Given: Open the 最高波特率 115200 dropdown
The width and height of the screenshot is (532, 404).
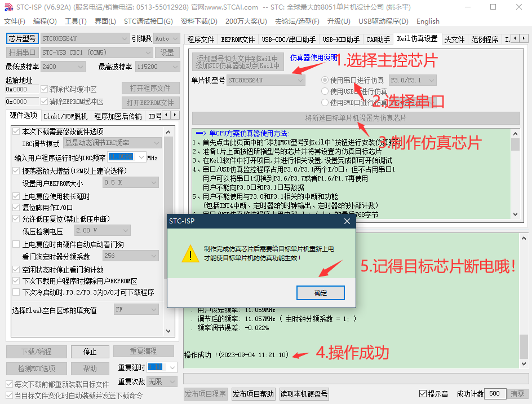Looking at the screenshot, I should (157, 67).
